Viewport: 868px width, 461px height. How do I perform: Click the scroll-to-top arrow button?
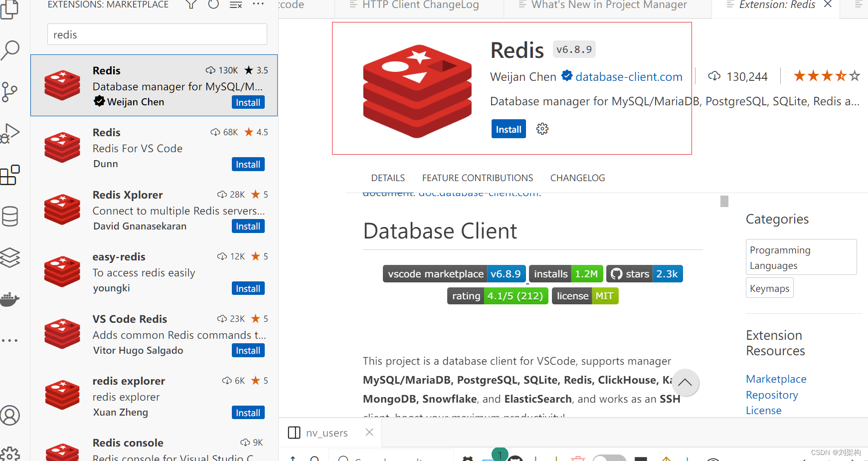pos(685,383)
